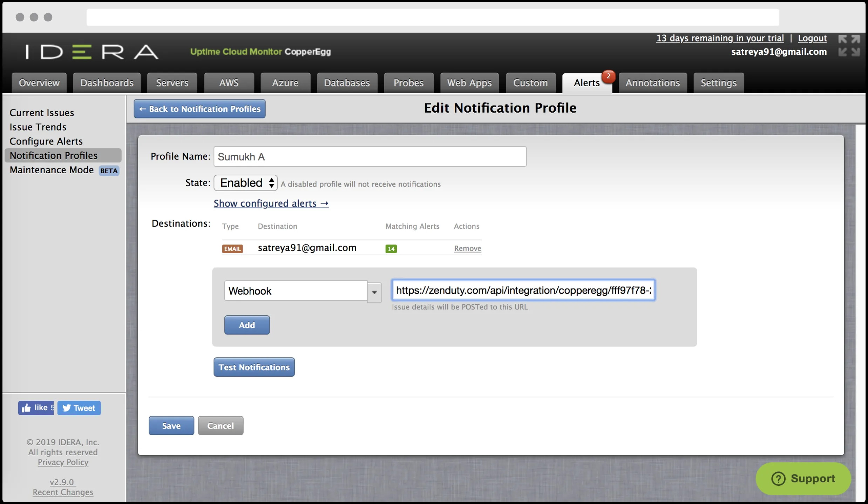This screenshot has height=504, width=868.
Task: Click into the Profile Name field
Action: pyautogui.click(x=369, y=157)
